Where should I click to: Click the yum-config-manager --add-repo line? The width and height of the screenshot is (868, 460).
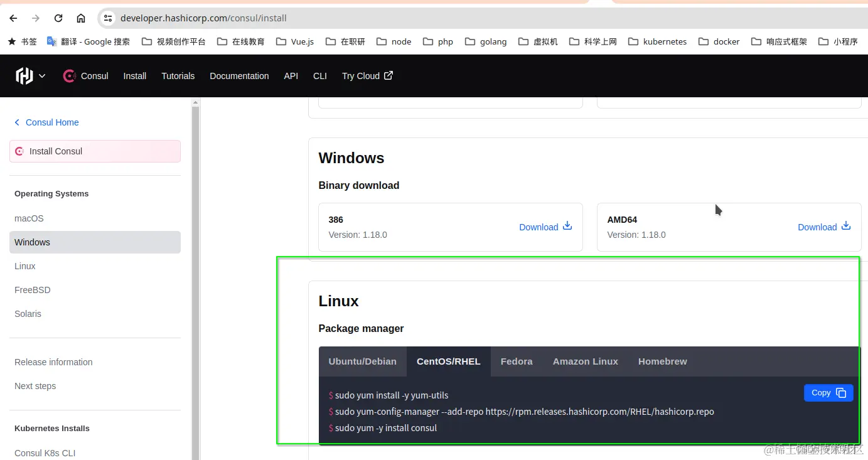pyautogui.click(x=522, y=412)
